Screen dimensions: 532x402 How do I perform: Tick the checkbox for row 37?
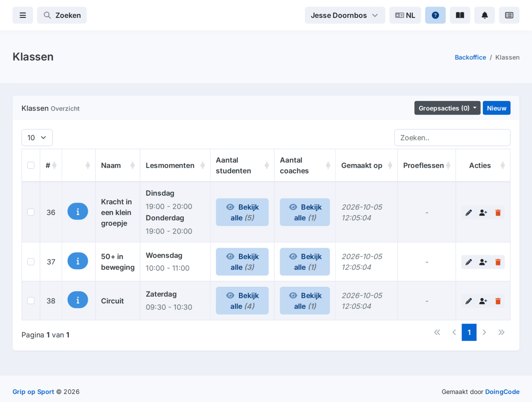click(31, 262)
